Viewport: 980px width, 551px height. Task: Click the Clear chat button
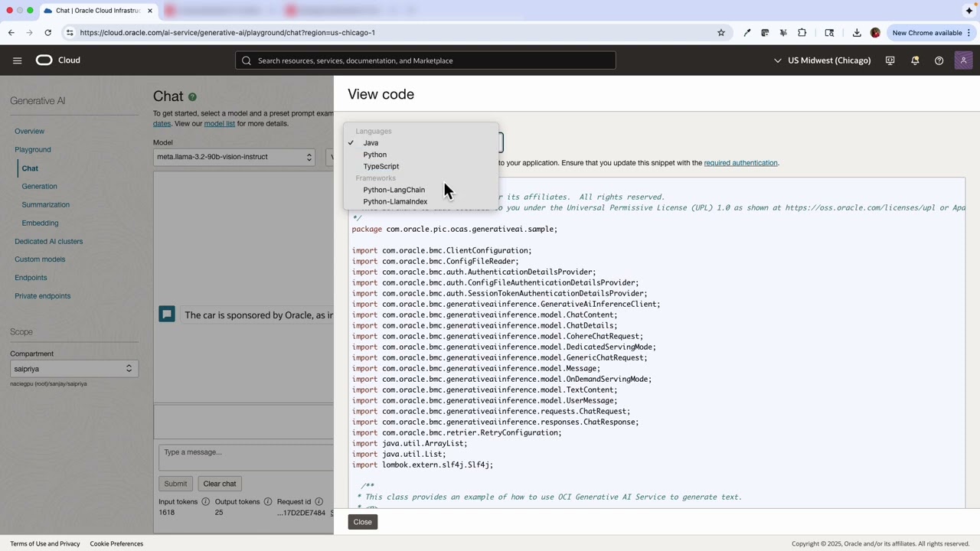220,484
